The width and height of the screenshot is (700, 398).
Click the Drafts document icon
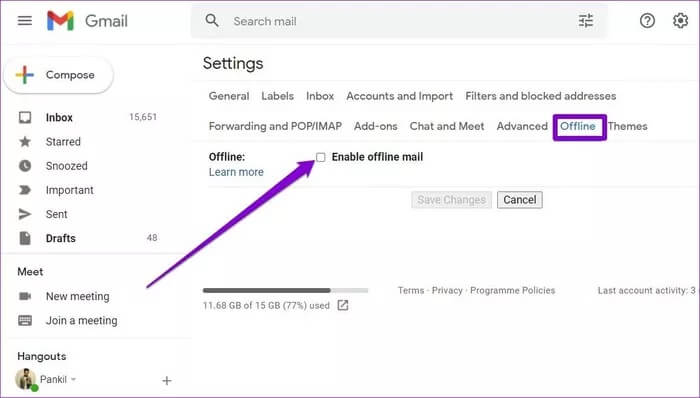(25, 238)
